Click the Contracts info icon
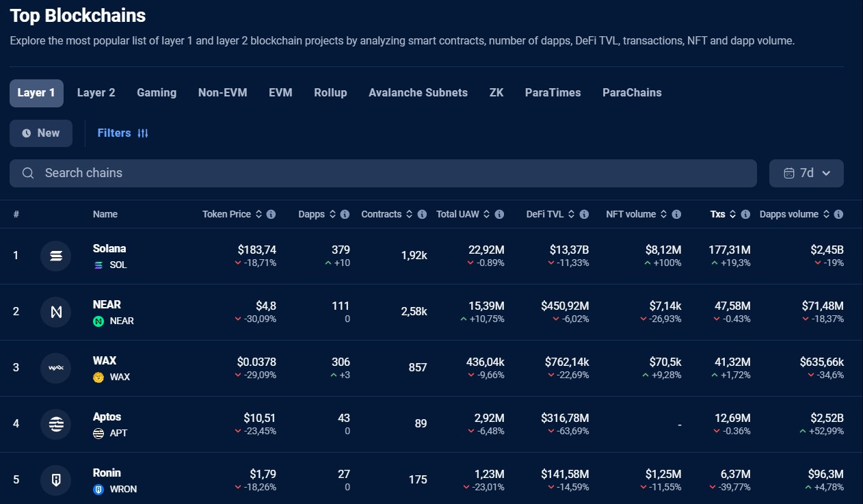863x504 pixels. click(x=422, y=214)
